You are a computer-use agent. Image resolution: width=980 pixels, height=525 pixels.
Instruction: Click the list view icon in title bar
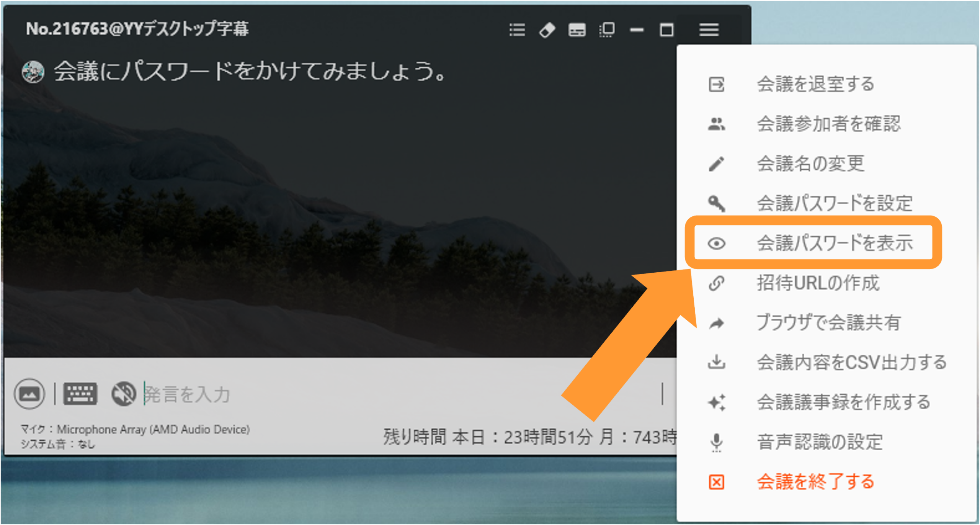coord(517,29)
